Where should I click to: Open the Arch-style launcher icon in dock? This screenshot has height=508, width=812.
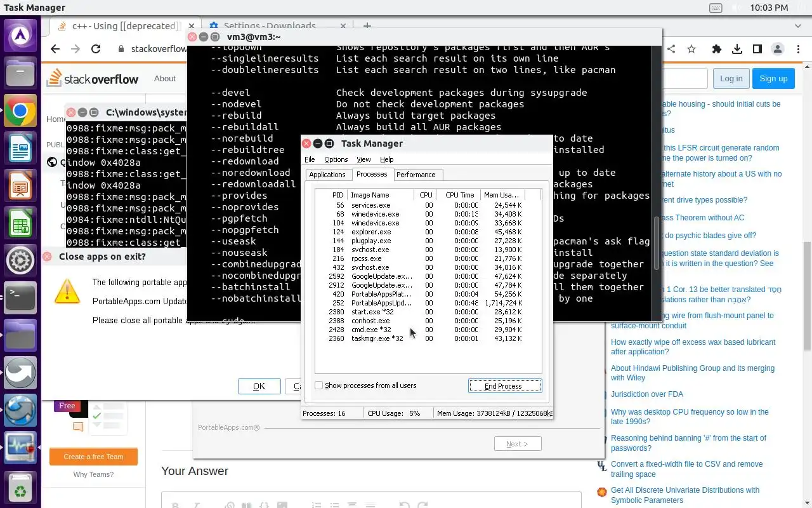(x=20, y=36)
